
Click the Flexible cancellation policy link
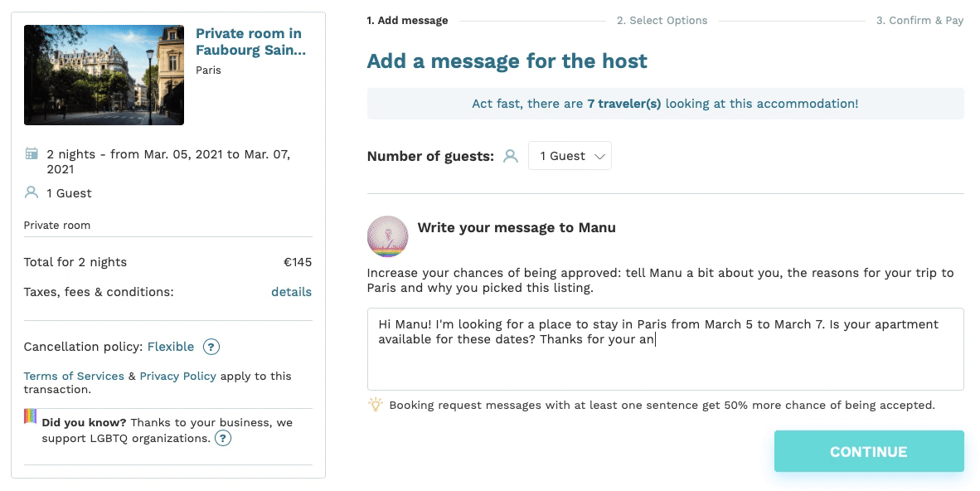(x=171, y=347)
